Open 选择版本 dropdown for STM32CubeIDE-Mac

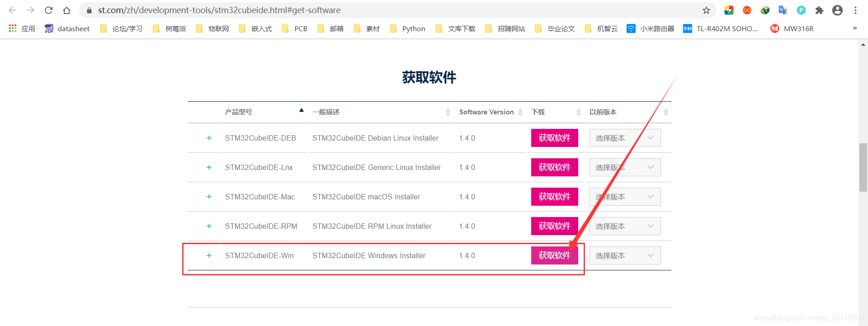[x=625, y=197]
